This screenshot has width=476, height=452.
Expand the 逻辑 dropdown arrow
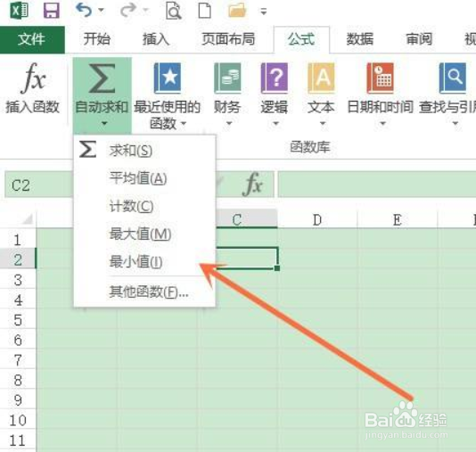coord(275,123)
